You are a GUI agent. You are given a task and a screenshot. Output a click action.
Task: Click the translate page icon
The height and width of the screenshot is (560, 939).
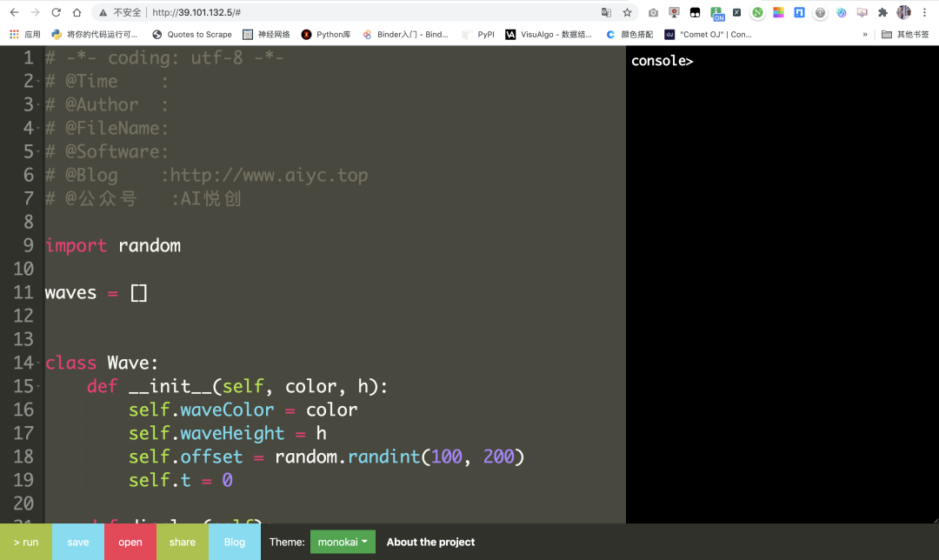[606, 12]
